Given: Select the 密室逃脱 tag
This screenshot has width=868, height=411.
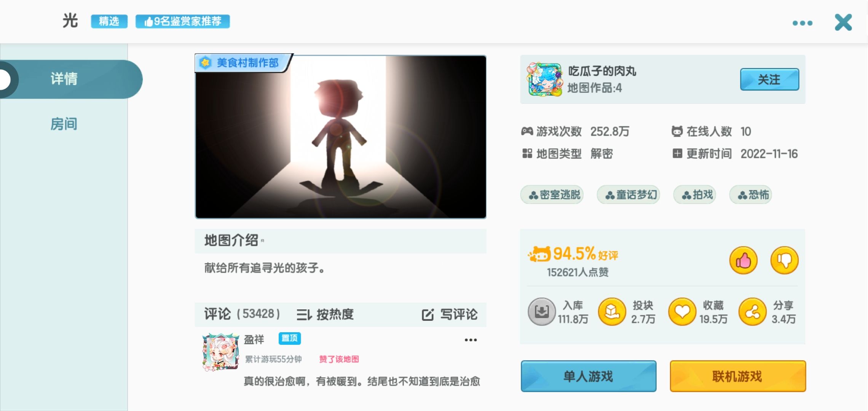Looking at the screenshot, I should coord(552,195).
